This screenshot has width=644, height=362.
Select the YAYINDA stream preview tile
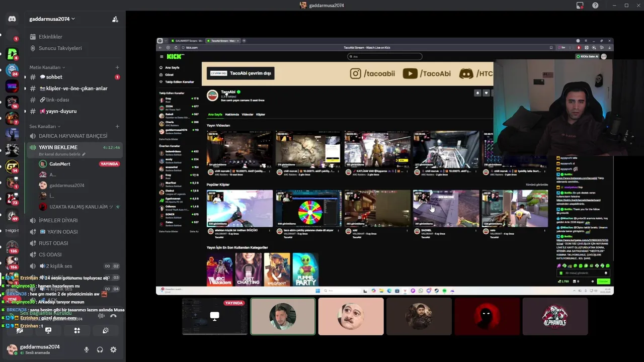coord(215,316)
